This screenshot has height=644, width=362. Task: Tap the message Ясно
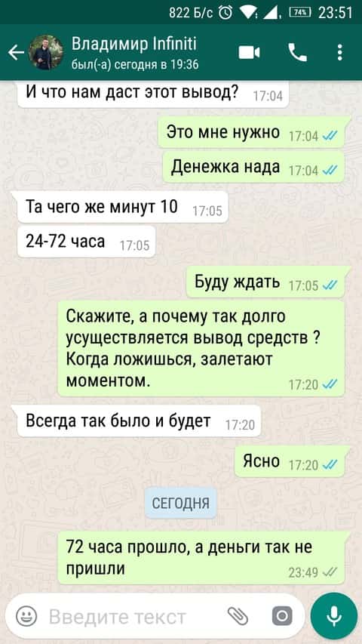point(290,461)
